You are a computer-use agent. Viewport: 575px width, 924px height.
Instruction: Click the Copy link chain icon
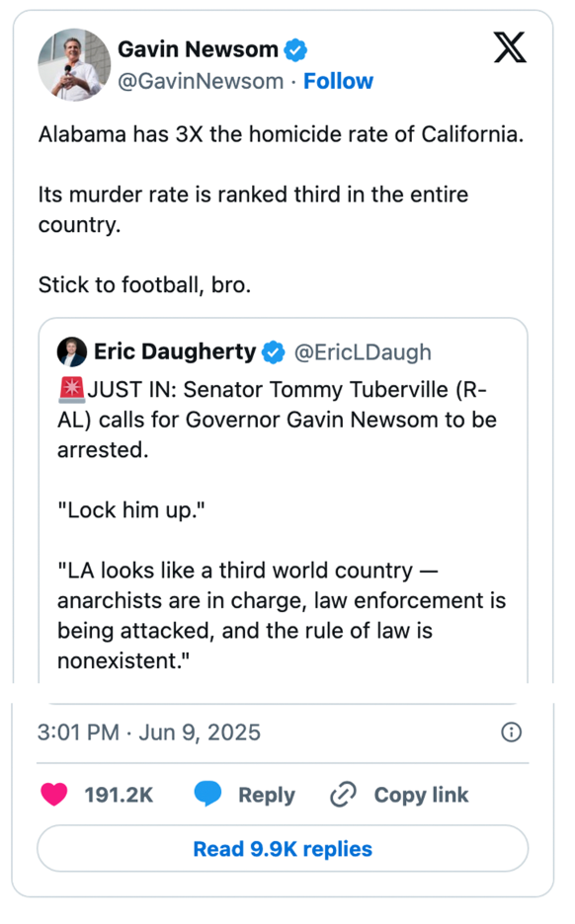pyautogui.click(x=343, y=795)
